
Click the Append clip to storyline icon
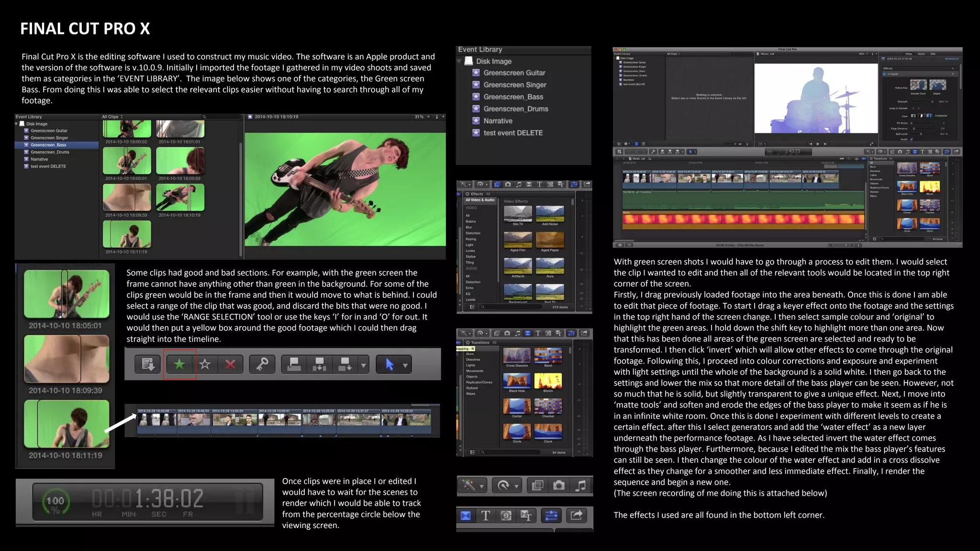click(x=345, y=364)
